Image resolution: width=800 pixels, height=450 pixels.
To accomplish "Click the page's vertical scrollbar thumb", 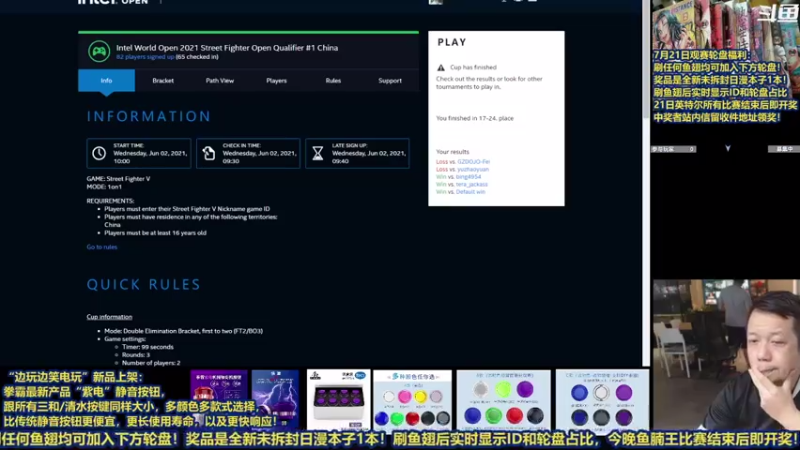I will point(646,59).
